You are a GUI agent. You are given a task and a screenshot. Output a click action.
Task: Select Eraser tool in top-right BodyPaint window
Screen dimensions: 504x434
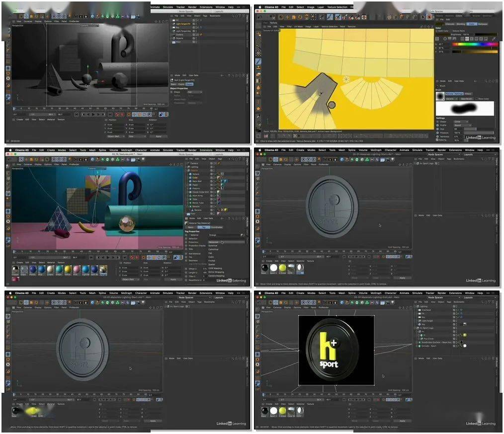pos(258,74)
